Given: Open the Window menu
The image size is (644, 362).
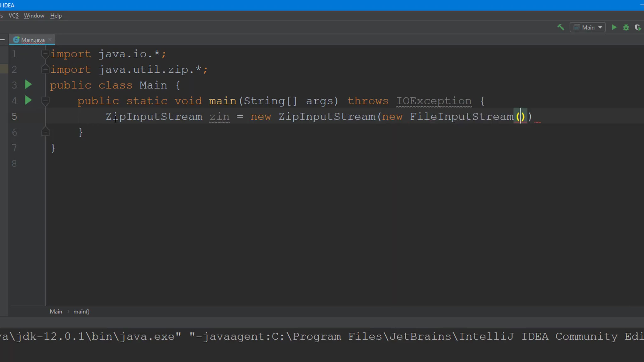Looking at the screenshot, I should (x=34, y=16).
